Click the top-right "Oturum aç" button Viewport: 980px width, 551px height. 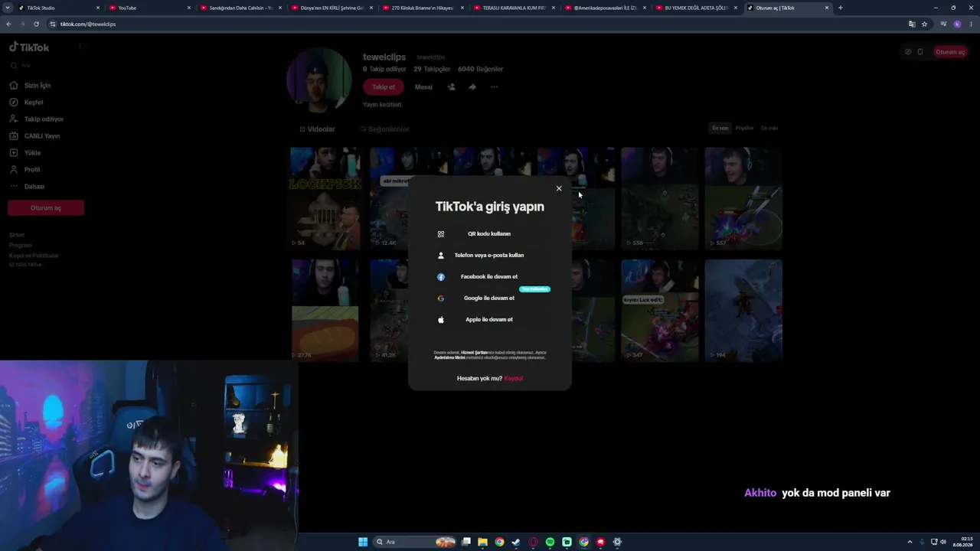pyautogui.click(x=950, y=52)
